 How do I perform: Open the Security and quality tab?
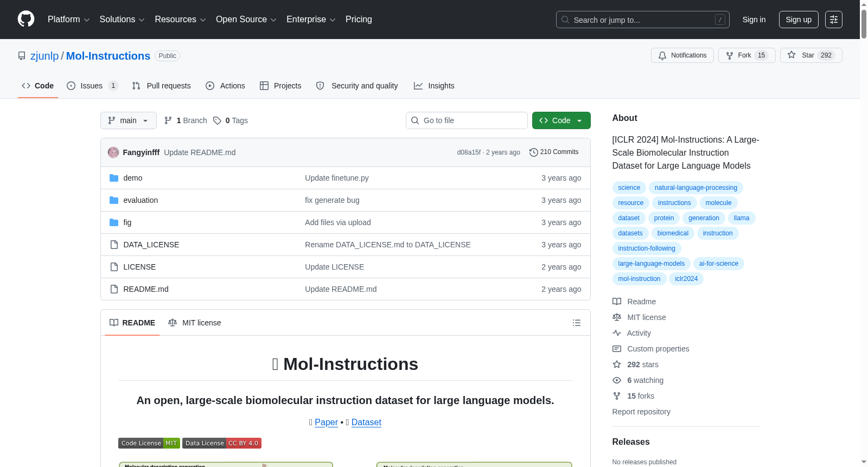(x=357, y=86)
